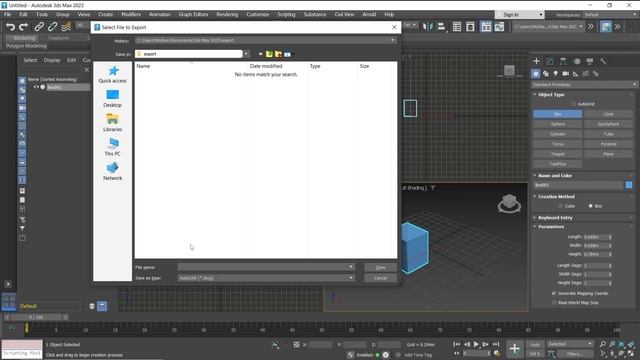Image resolution: width=640 pixels, height=360 pixels.
Task: Select the Select and Link chain icon
Action: (x=39, y=27)
